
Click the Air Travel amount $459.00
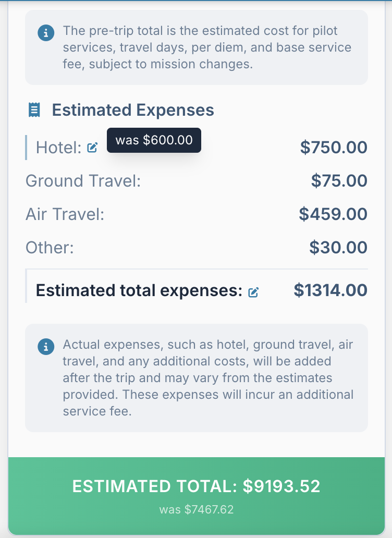pos(333,214)
